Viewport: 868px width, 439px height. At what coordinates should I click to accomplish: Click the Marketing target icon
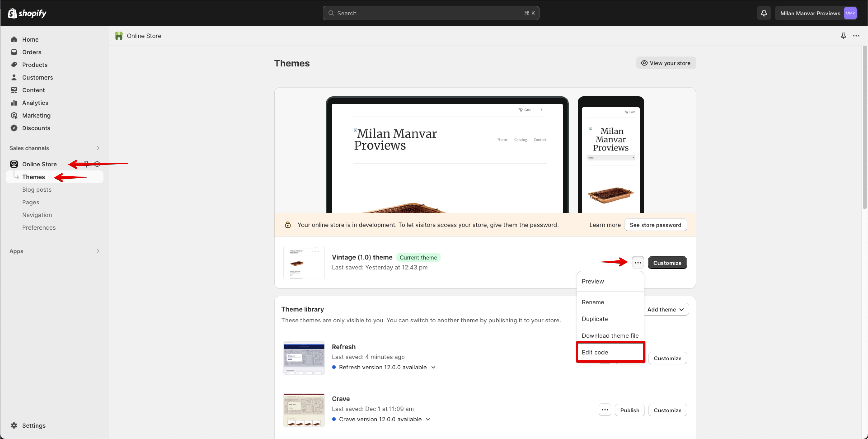click(x=14, y=115)
